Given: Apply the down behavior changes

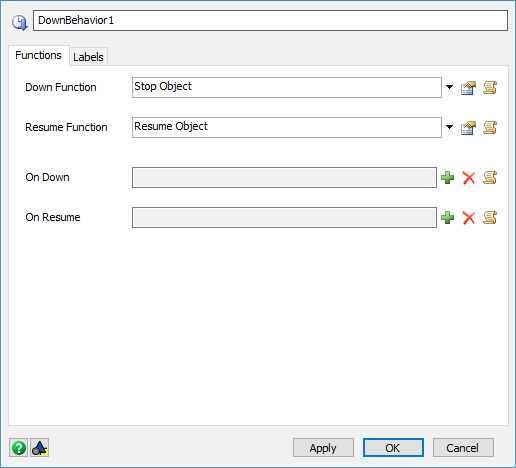Looking at the screenshot, I should tap(323, 448).
